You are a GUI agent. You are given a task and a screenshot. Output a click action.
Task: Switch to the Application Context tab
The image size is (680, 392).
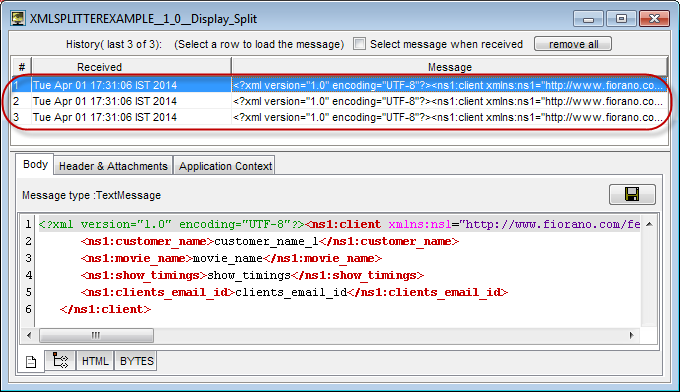[x=225, y=166]
